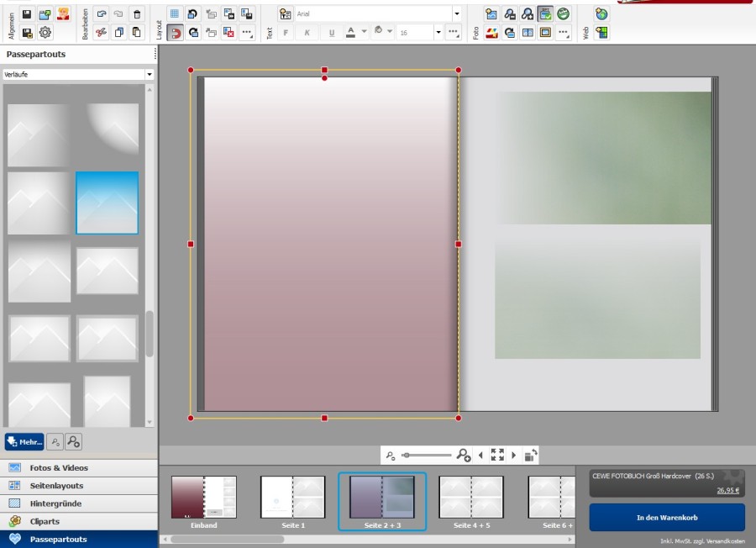Toggle the magnet snapping button
This screenshot has width=756, height=548.
(175, 33)
